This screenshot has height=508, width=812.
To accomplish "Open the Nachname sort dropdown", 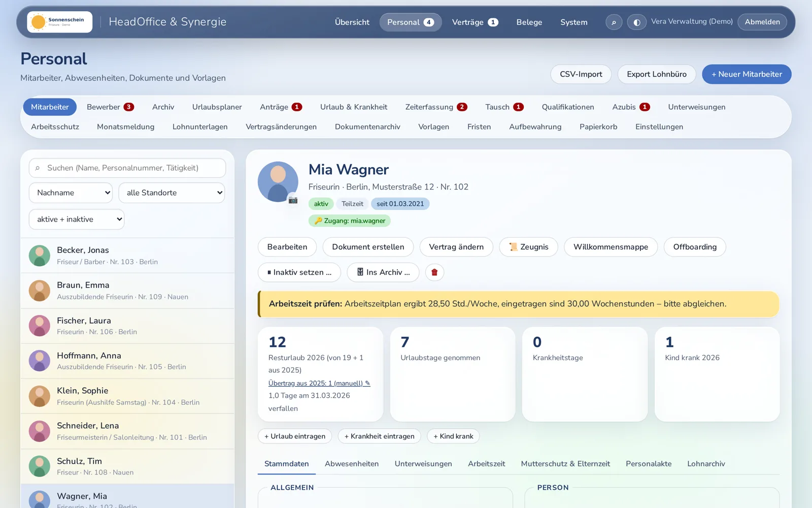I will coord(71,193).
